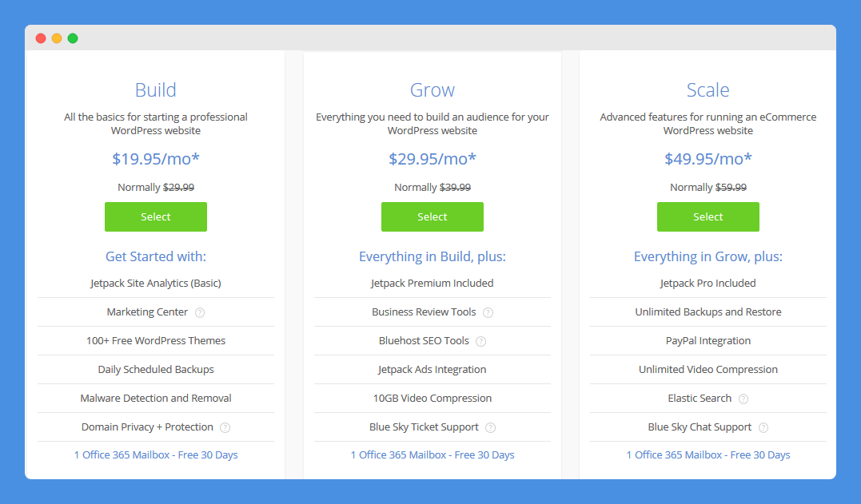This screenshot has height=504, width=861.
Task: Follow the Grow plan Office 365 Mailbox link
Action: (432, 454)
